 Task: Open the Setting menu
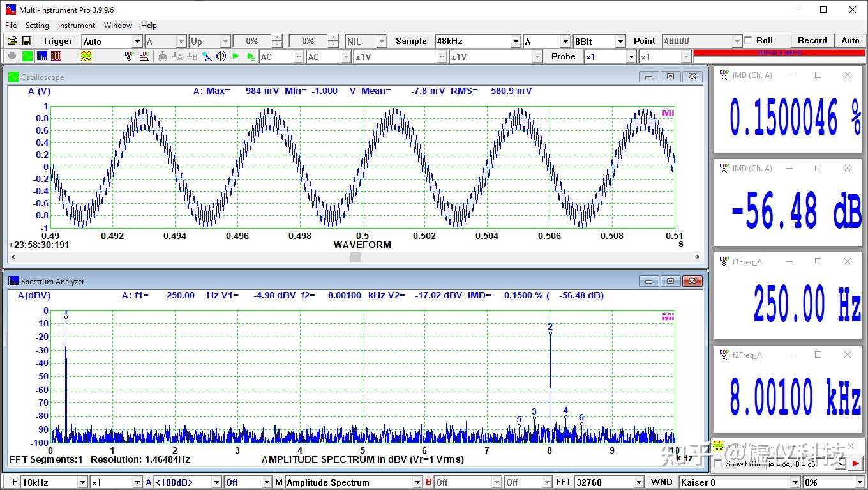pyautogui.click(x=37, y=26)
